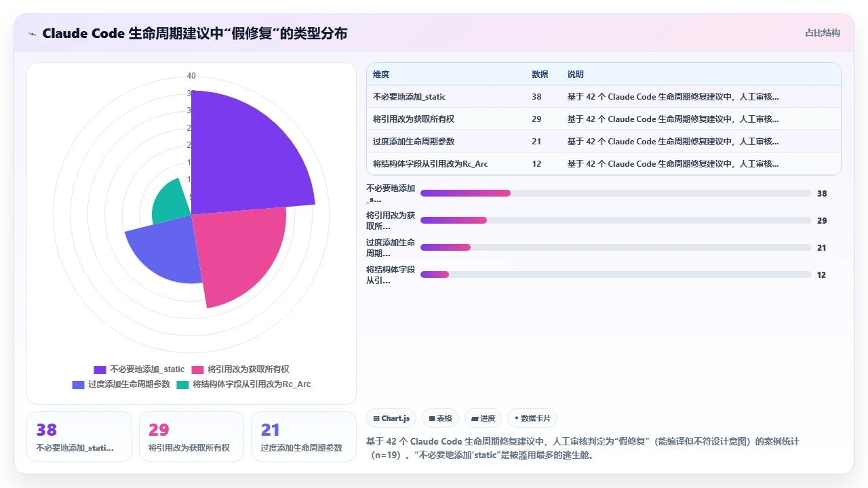Click the 说明 description in the "将引用改为获取所有权" table row

click(673, 119)
